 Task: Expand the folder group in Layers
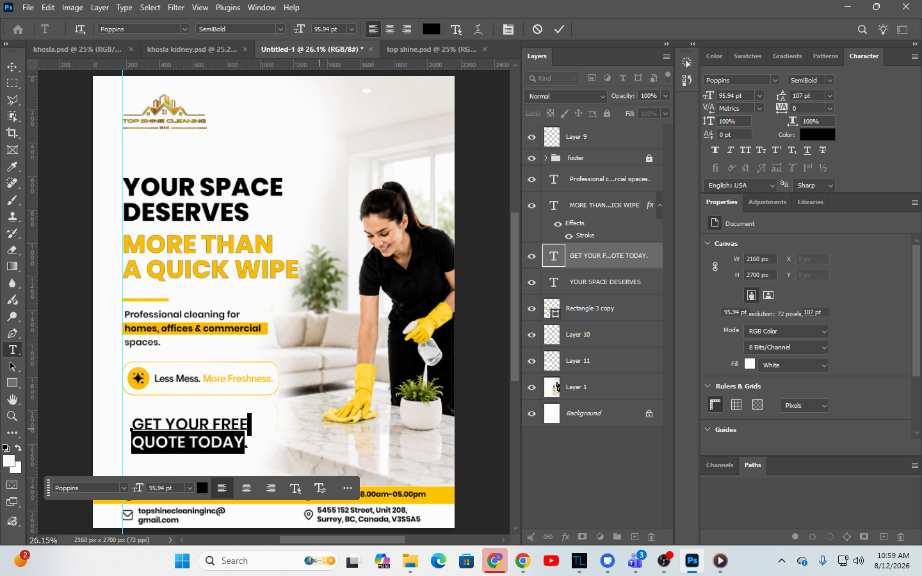(546, 158)
